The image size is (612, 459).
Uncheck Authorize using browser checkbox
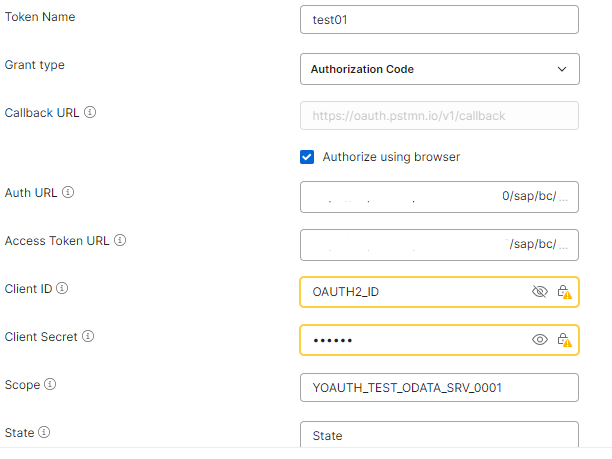tap(308, 157)
